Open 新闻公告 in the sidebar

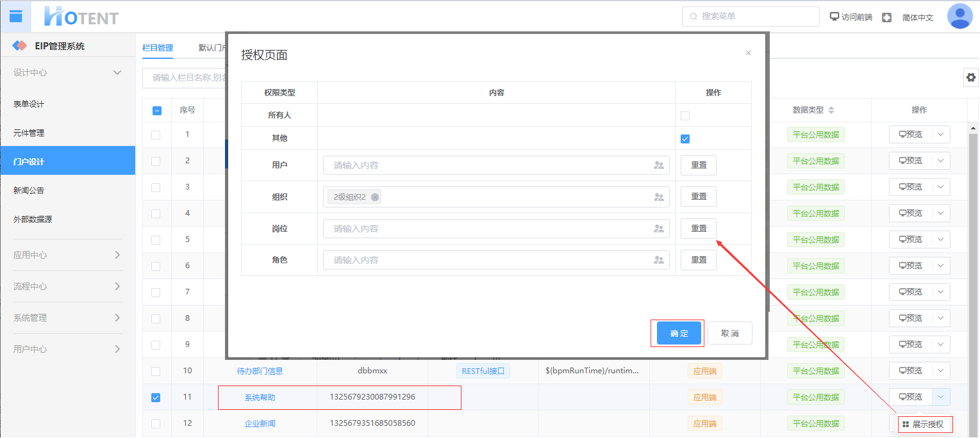tap(29, 190)
